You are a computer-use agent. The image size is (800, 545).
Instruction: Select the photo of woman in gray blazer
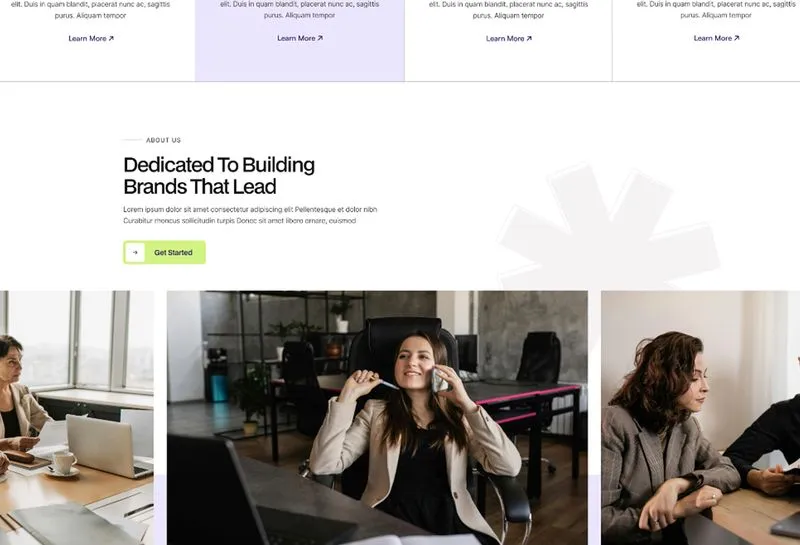click(x=701, y=418)
